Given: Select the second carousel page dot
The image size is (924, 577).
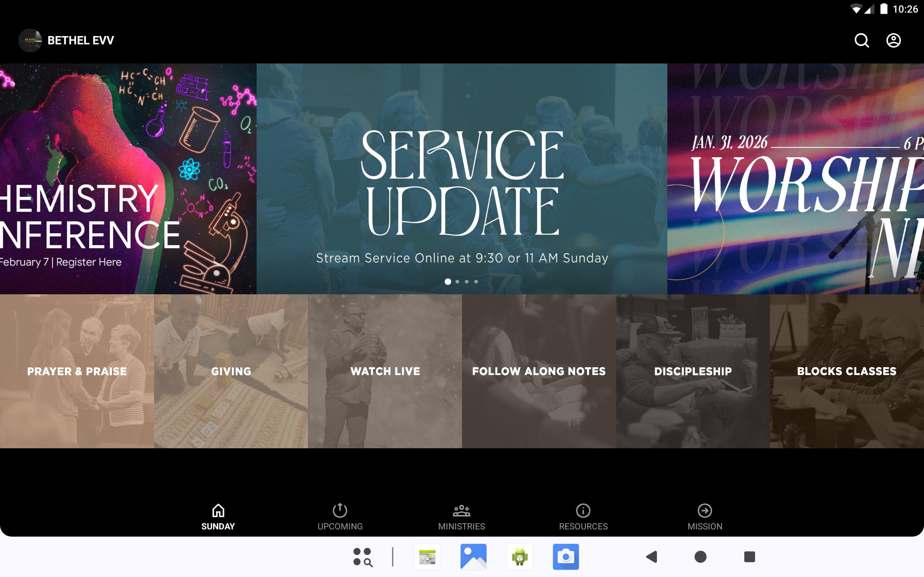Looking at the screenshot, I should [457, 282].
